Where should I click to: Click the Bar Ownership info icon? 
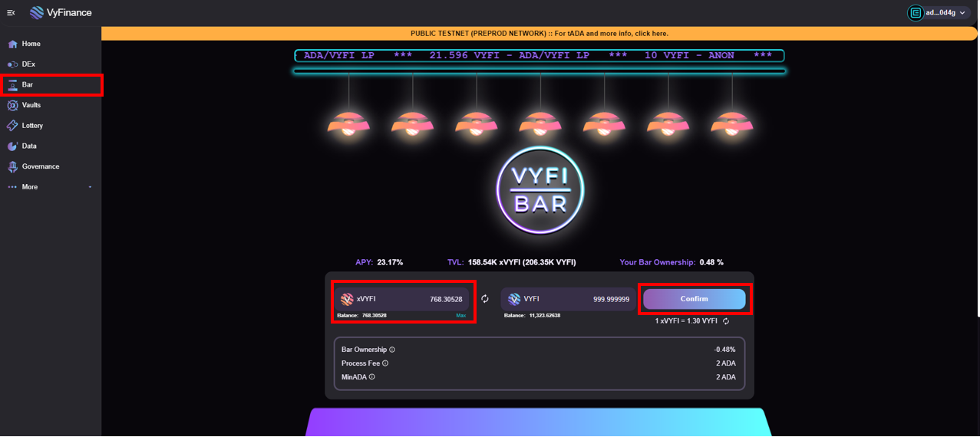(392, 350)
